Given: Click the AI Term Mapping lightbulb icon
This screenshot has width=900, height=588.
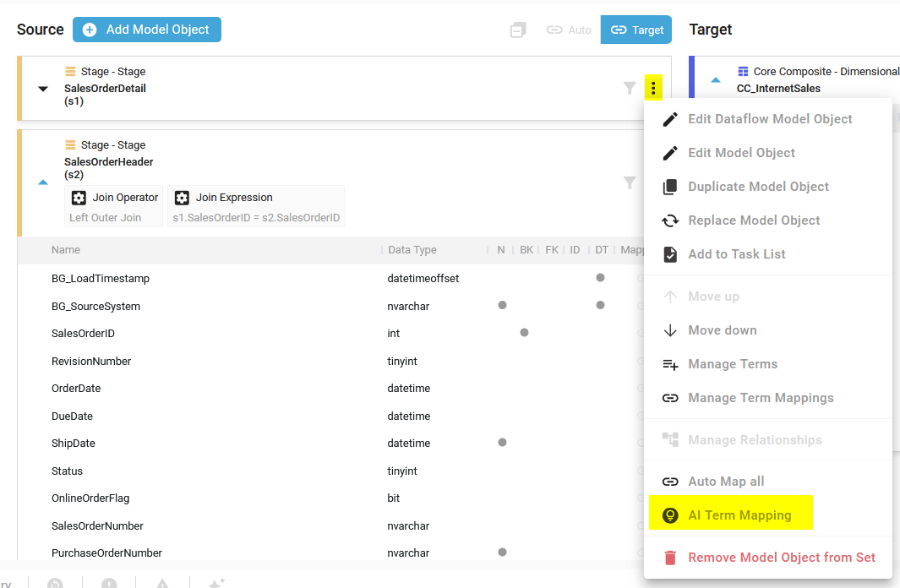Looking at the screenshot, I should 670,515.
